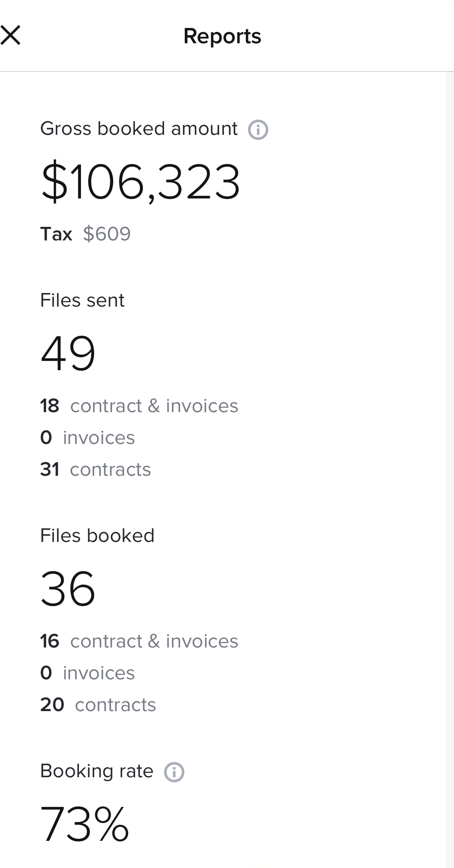Tap the 0 invoices row under Files sent
The height and width of the screenshot is (868, 454).
[x=87, y=438]
